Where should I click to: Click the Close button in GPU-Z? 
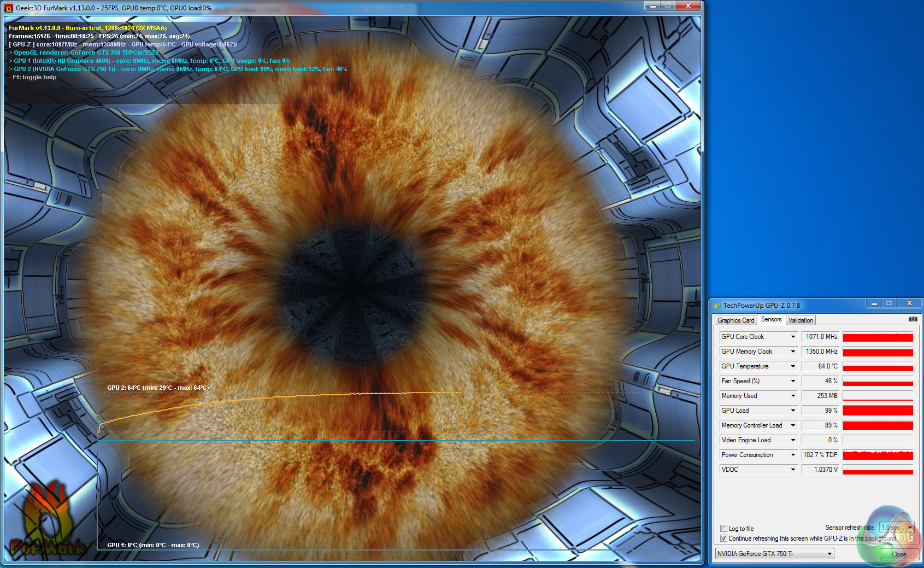899,554
